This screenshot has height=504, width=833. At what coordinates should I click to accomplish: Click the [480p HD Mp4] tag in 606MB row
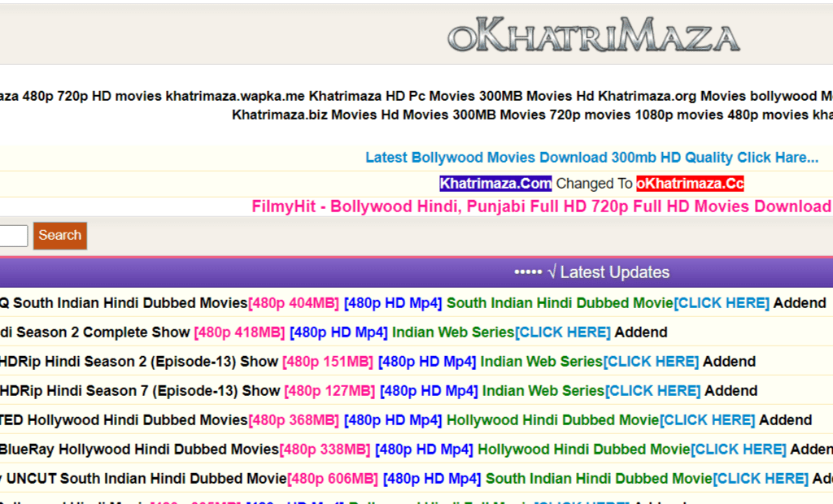coord(432,479)
